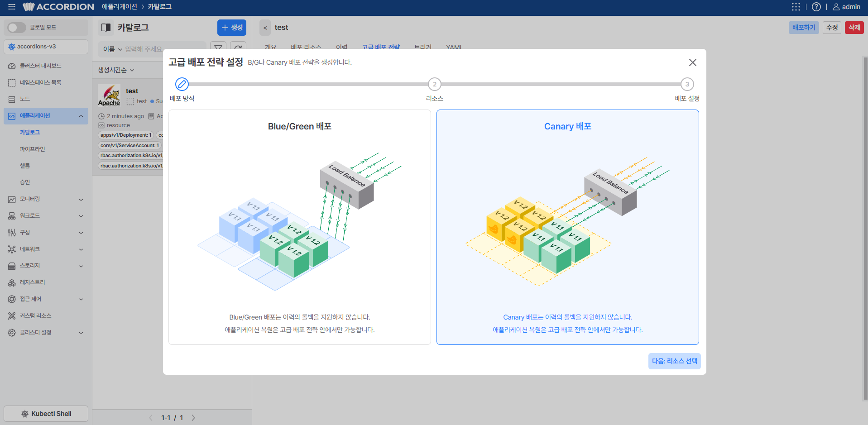Jump to step 2 Resource in stepper
The image size is (868, 425).
click(x=435, y=84)
